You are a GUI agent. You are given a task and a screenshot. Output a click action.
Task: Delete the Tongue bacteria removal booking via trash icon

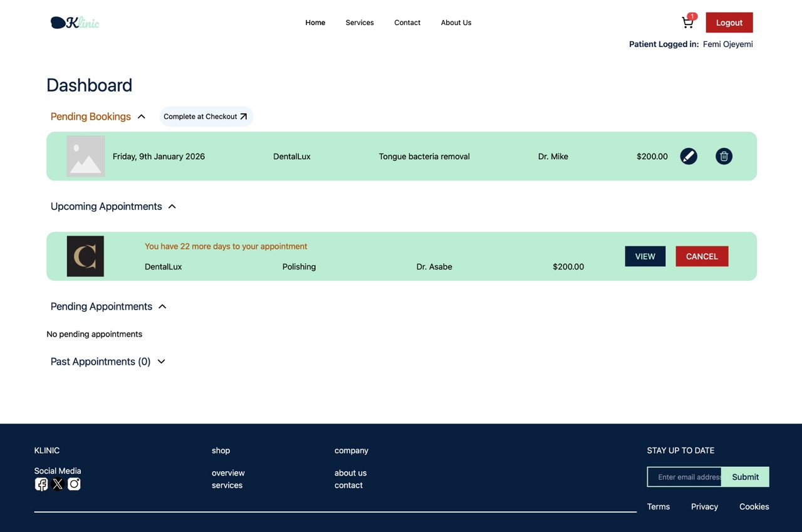pos(724,156)
